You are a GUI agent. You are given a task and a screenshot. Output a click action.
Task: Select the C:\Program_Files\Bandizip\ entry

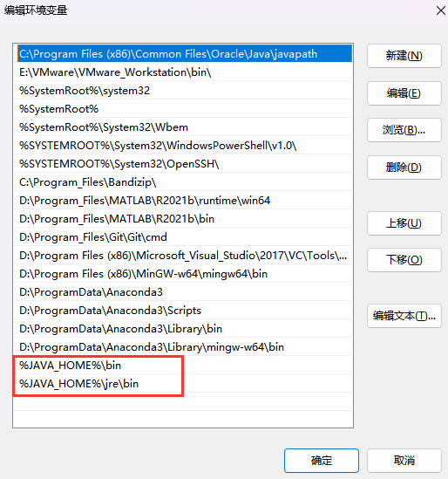click(x=183, y=182)
